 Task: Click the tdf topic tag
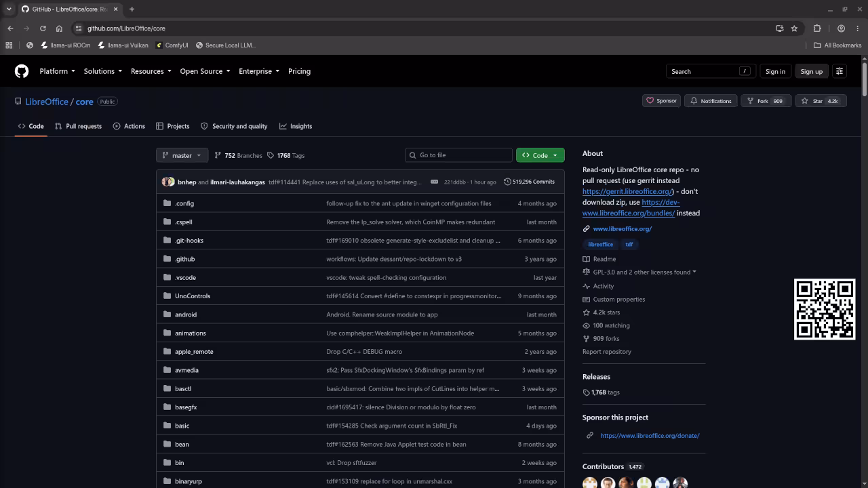(629, 244)
